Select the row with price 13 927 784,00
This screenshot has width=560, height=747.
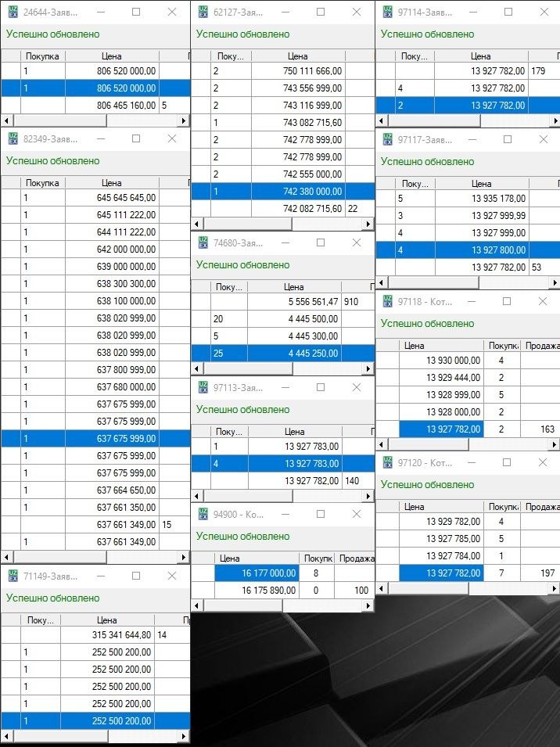click(468, 556)
